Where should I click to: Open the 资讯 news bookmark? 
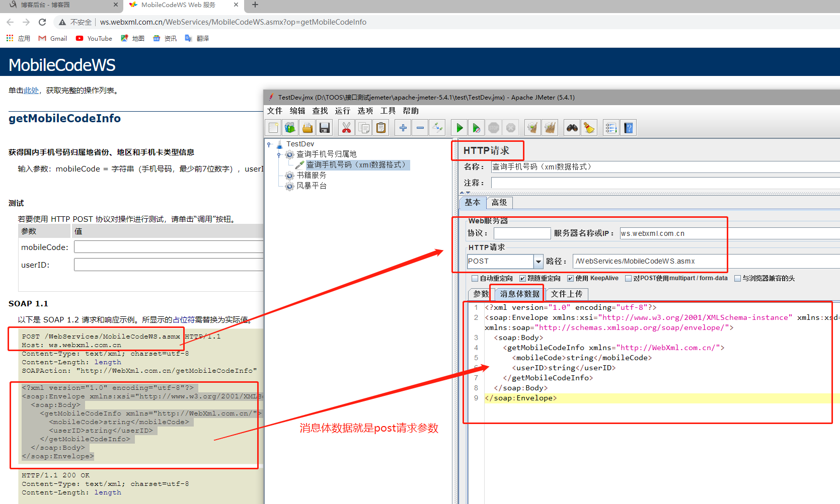click(165, 38)
